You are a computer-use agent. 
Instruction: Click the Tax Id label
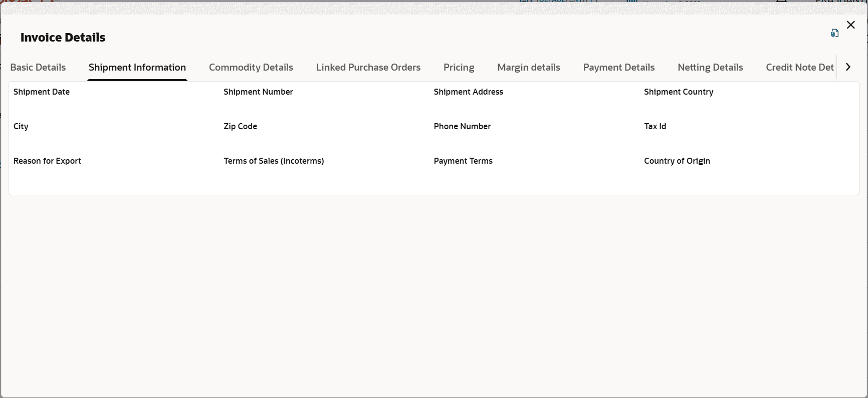point(655,126)
